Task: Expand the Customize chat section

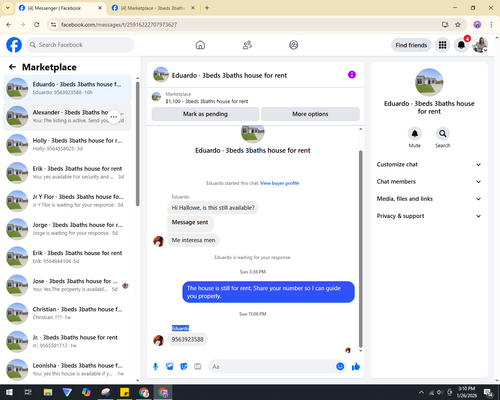Action: tap(429, 164)
